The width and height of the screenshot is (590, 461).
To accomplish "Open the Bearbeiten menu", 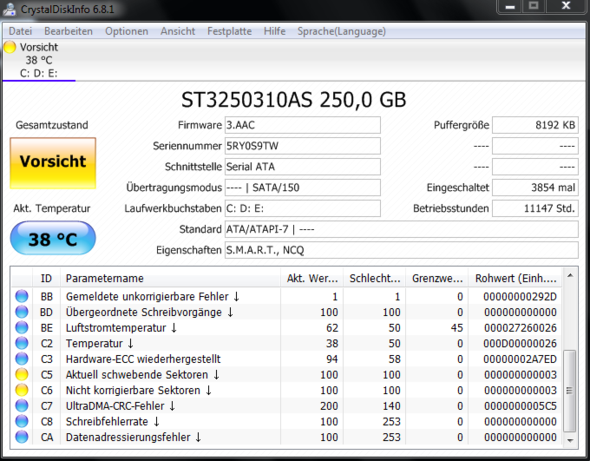I will 68,31.
